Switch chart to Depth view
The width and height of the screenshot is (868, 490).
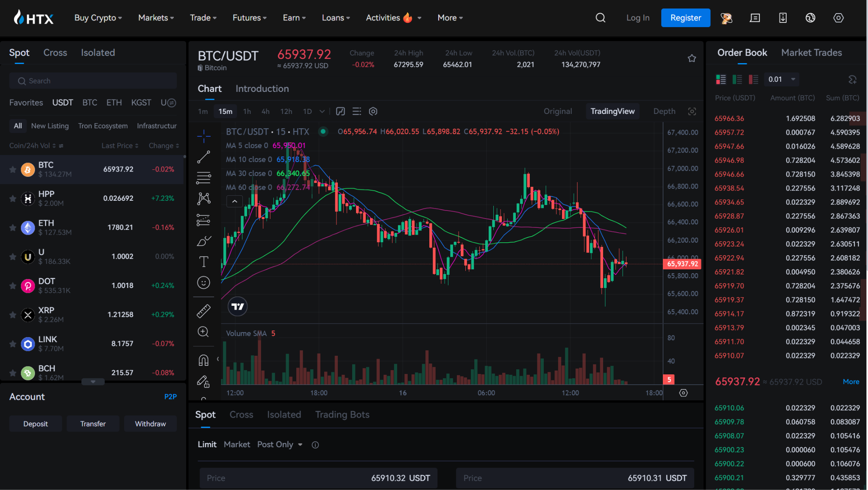pos(664,111)
